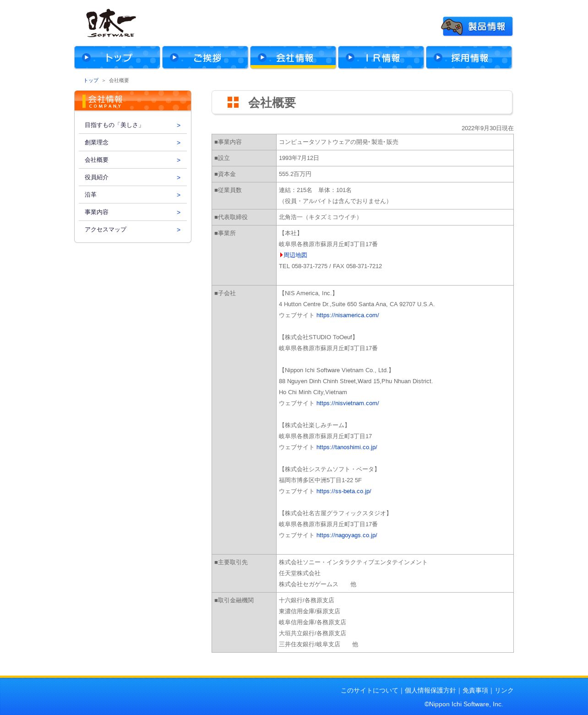The height and width of the screenshot is (715, 588).
Task: Open the 周辺地図 map link
Action: [x=295, y=255]
